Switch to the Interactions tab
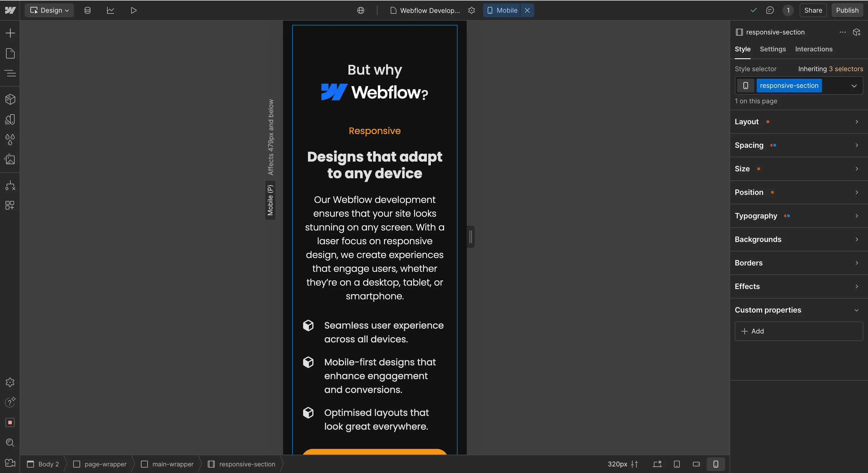Viewport: 868px width, 473px height. 813,49
